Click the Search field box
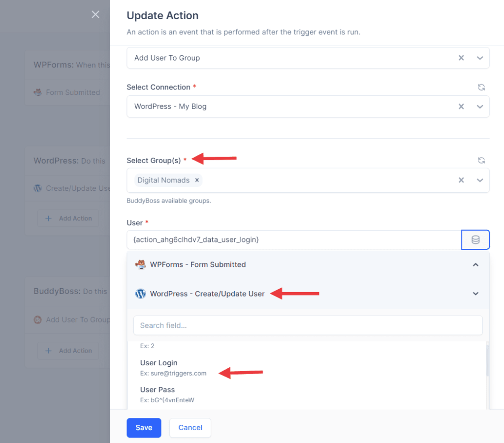 pos(308,325)
